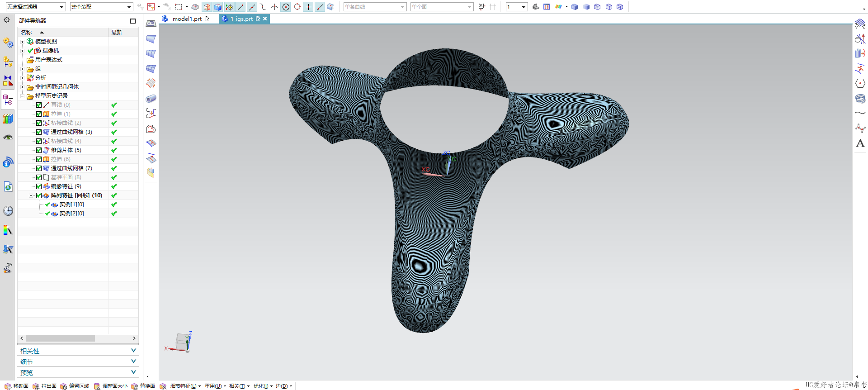Open the 重用(U) menu
Screen dimensions: 868x390
coord(215,386)
